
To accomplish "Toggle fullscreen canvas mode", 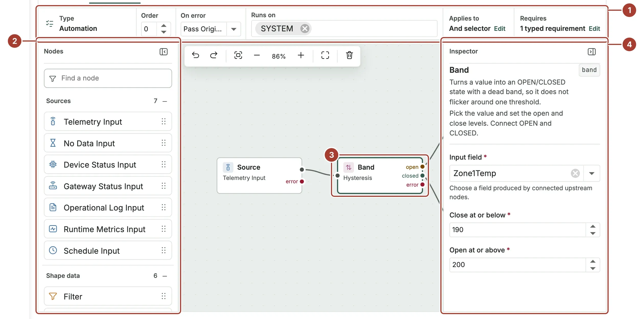I will [x=325, y=55].
